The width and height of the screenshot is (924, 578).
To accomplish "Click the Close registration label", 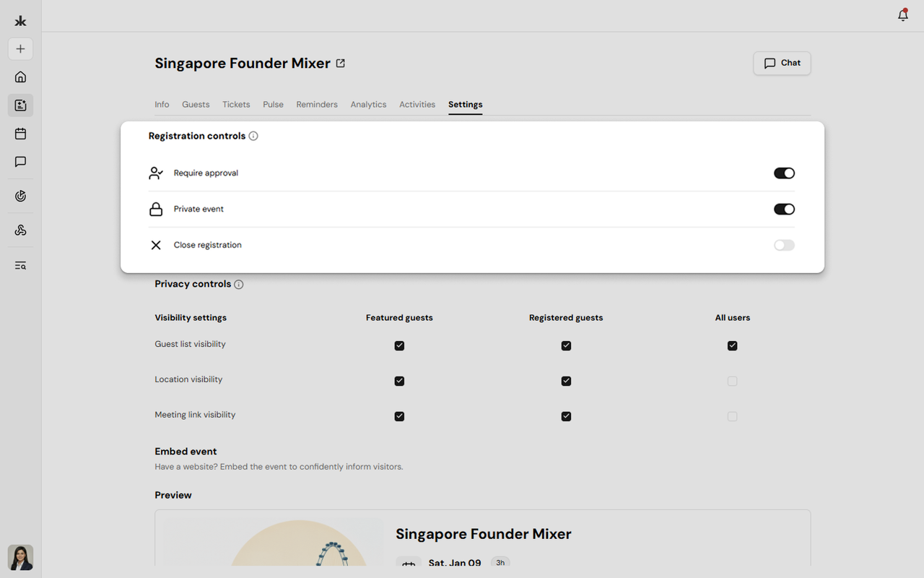I will coord(207,245).
